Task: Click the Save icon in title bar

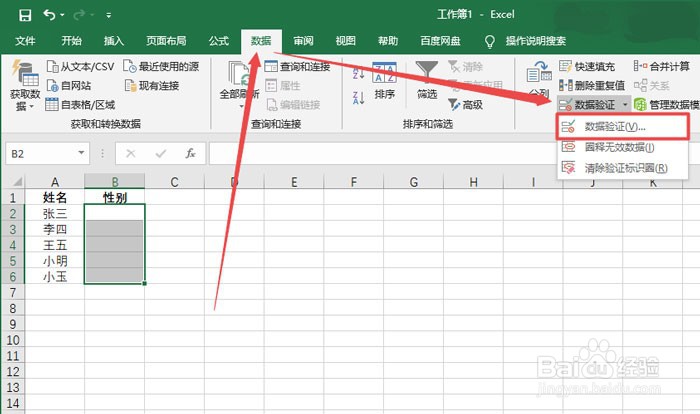Action: (x=25, y=15)
